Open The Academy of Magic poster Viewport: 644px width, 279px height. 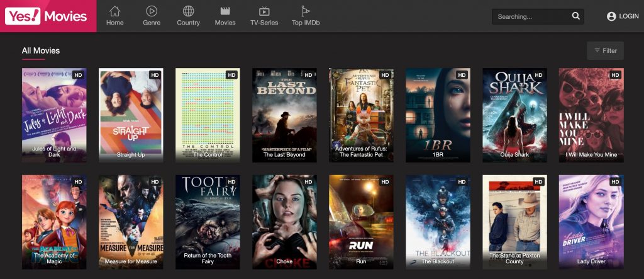[54, 222]
